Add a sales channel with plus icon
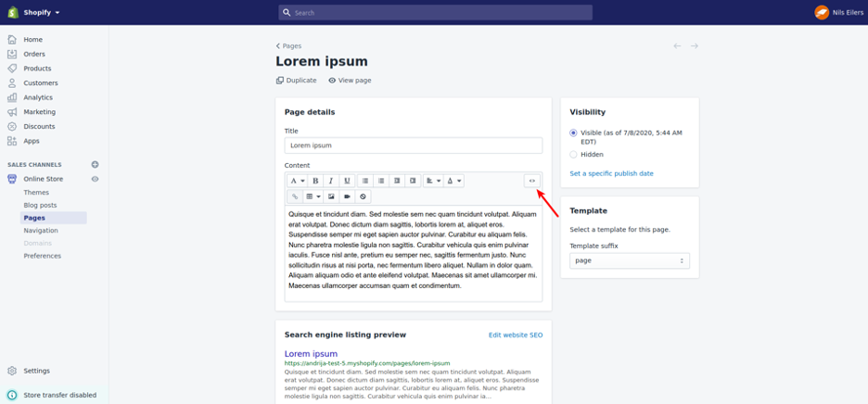868x404 pixels. [x=95, y=165]
